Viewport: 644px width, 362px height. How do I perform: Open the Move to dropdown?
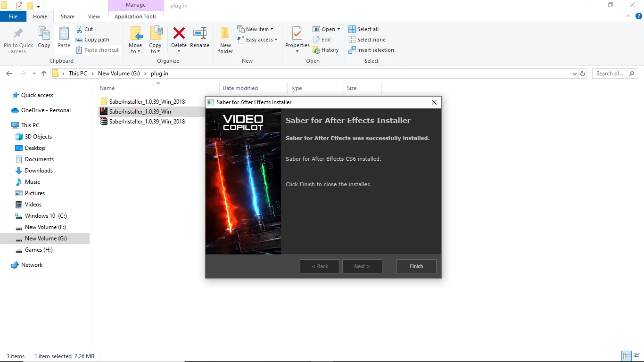point(135,40)
